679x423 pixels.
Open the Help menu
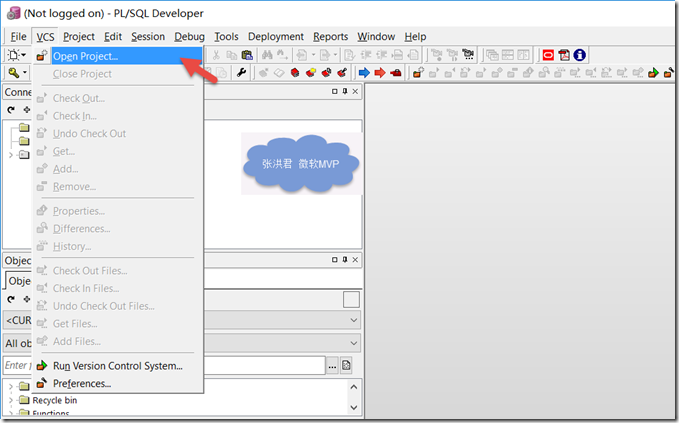tap(415, 36)
